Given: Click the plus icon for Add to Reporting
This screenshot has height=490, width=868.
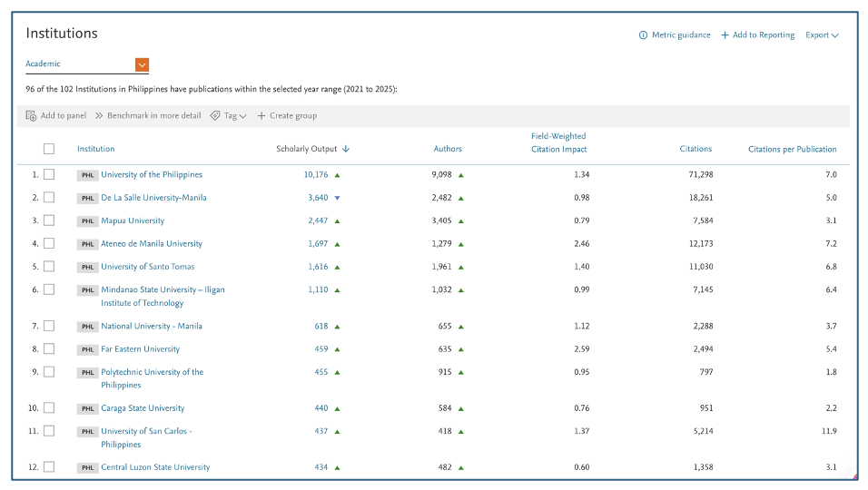Looking at the screenshot, I should click(725, 35).
